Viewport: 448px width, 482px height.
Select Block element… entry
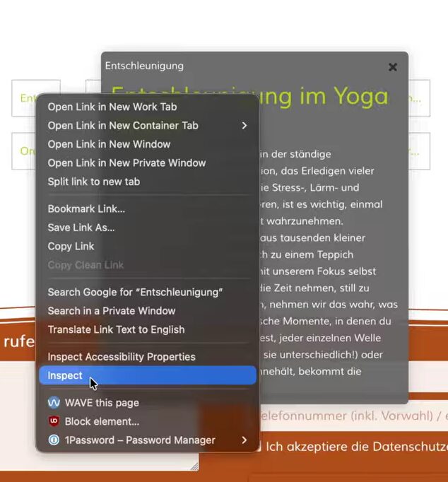pyautogui.click(x=148, y=421)
